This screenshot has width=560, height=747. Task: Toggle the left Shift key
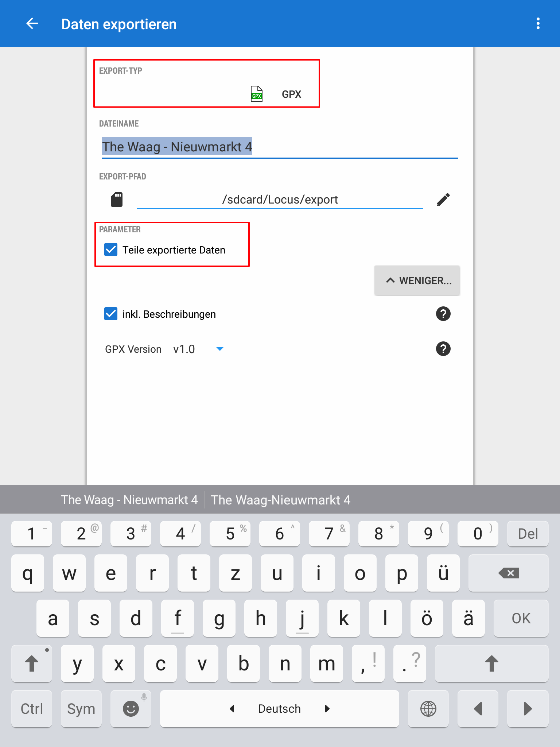click(x=32, y=663)
